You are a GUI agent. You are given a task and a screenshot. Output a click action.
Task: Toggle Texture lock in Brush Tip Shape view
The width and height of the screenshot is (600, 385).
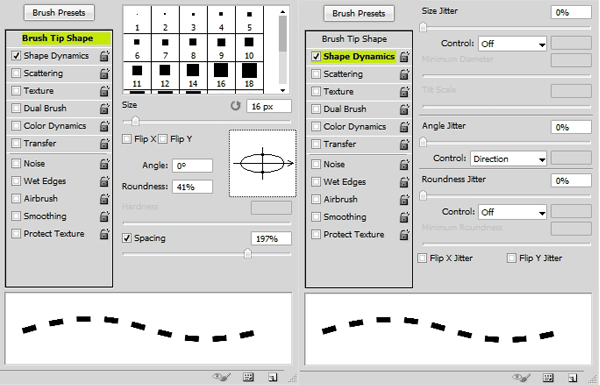click(104, 91)
